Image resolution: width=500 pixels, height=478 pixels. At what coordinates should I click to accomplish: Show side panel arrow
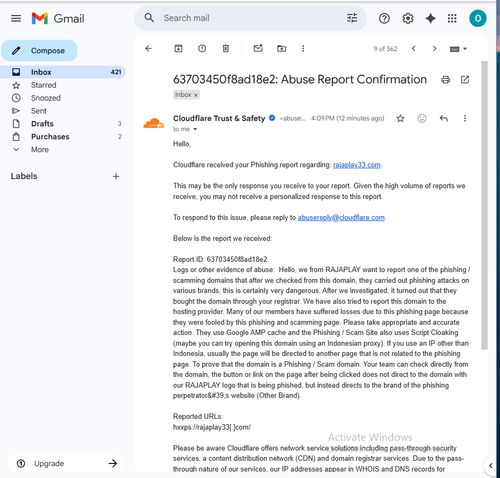click(491, 466)
